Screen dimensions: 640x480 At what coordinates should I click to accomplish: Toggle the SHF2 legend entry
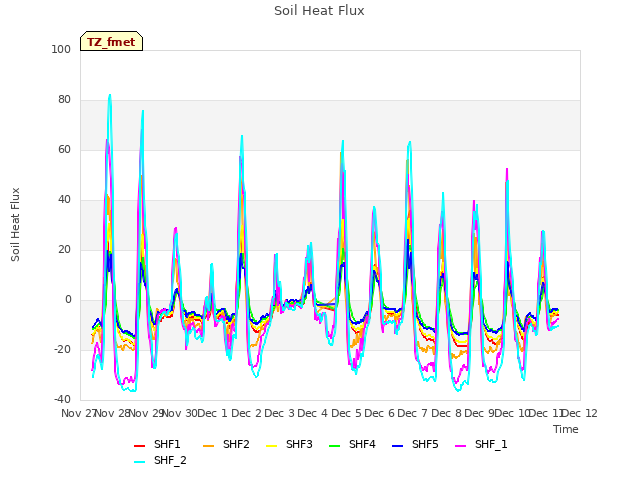tap(226, 444)
